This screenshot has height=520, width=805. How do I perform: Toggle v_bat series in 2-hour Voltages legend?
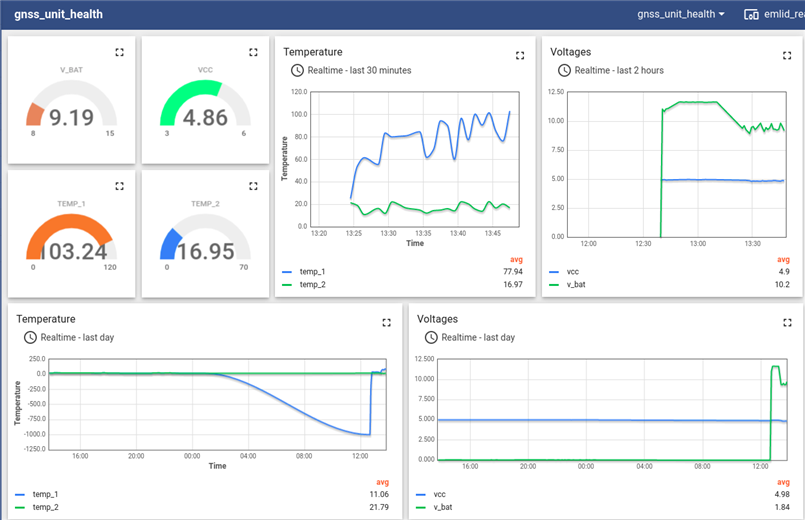tap(572, 284)
